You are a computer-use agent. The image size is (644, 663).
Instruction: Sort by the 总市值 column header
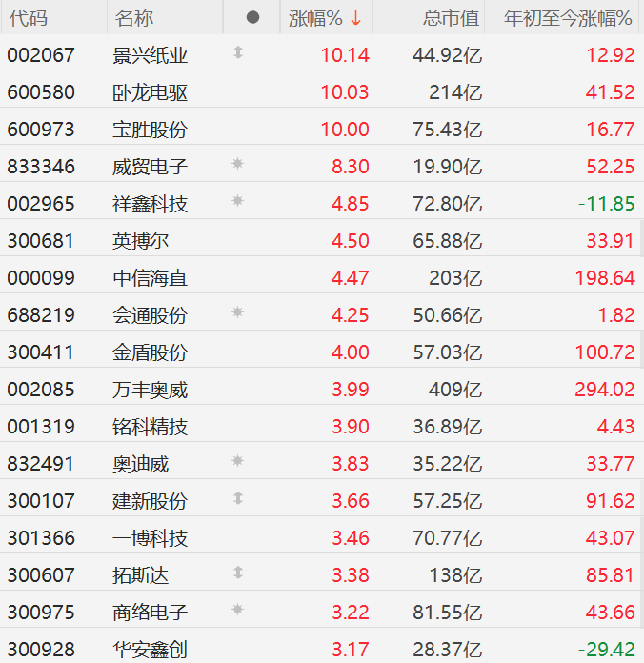pyautogui.click(x=451, y=18)
